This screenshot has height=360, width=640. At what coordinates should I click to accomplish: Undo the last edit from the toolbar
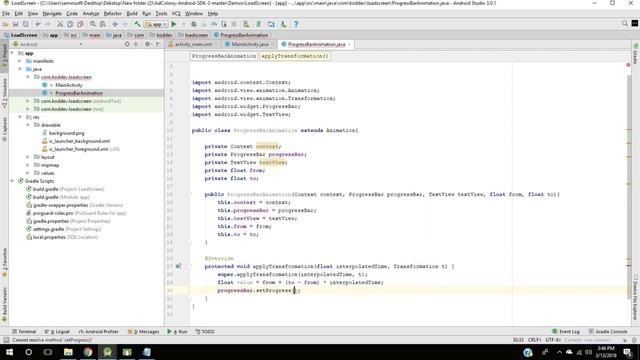point(38,24)
